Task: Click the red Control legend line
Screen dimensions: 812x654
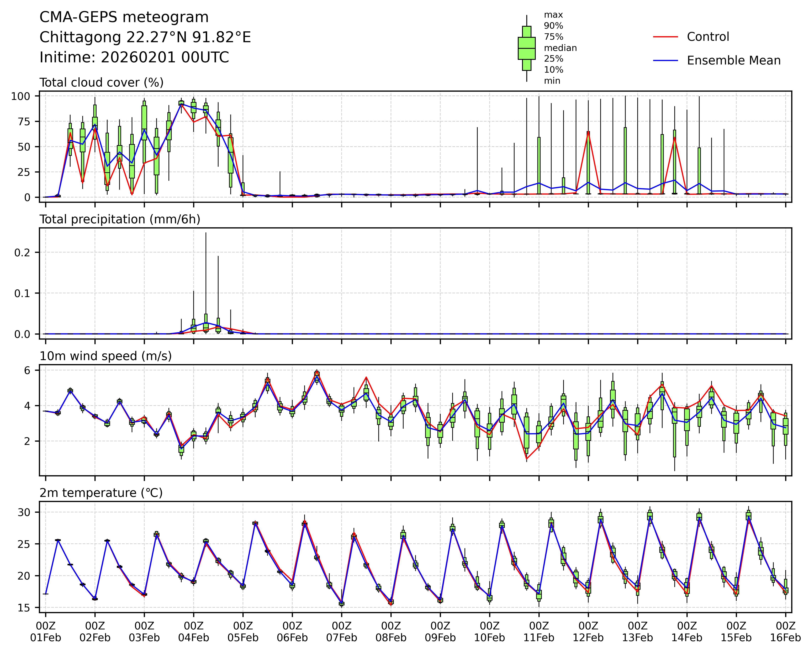Action: [665, 37]
